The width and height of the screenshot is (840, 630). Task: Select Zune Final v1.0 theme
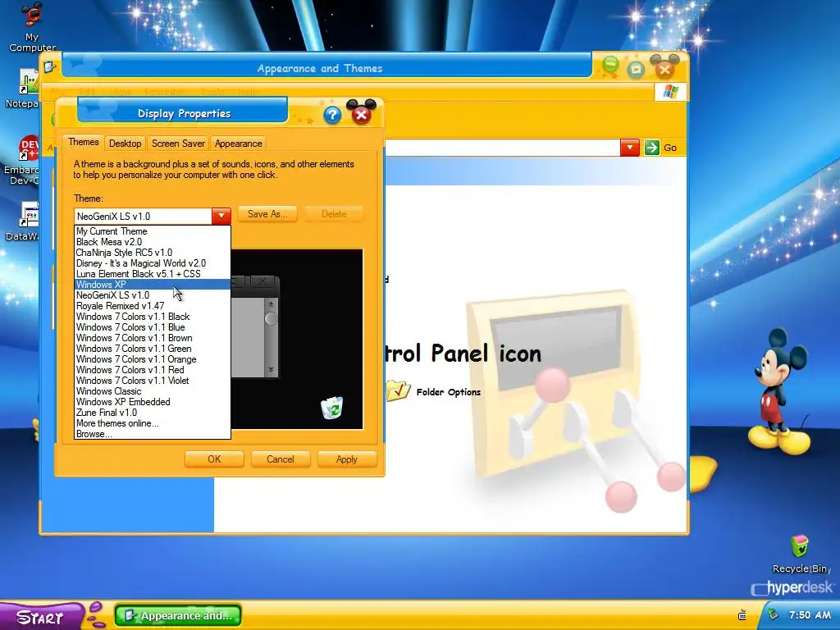153,413
